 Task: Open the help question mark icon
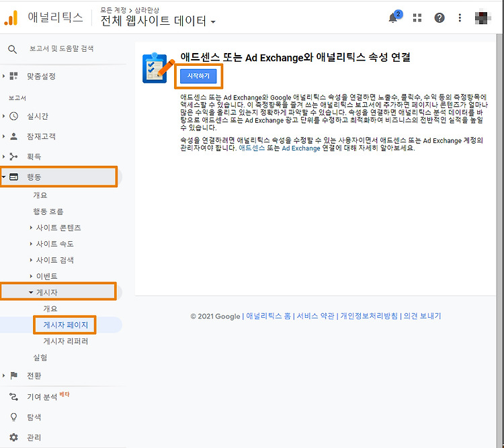pos(439,17)
